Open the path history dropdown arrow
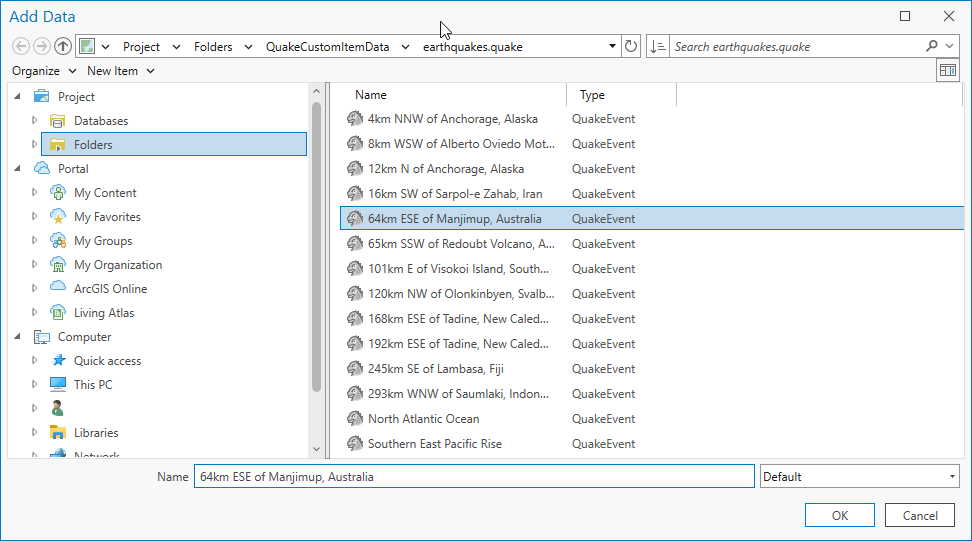972x541 pixels. pyautogui.click(x=613, y=46)
